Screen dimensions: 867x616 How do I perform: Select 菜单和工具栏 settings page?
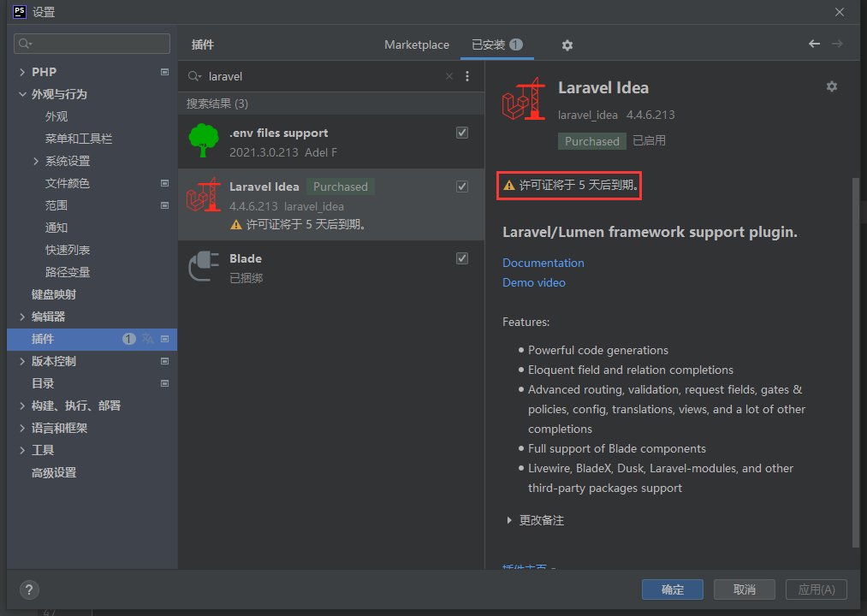79,139
